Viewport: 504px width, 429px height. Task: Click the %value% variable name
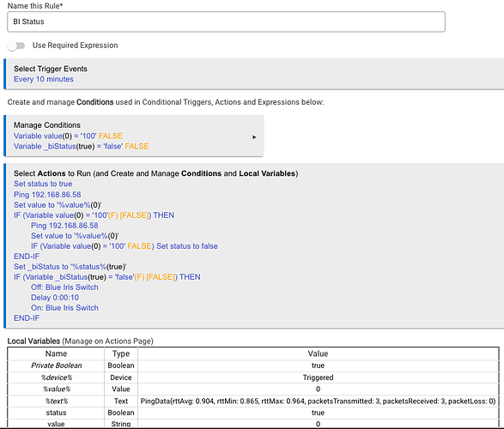57,389
